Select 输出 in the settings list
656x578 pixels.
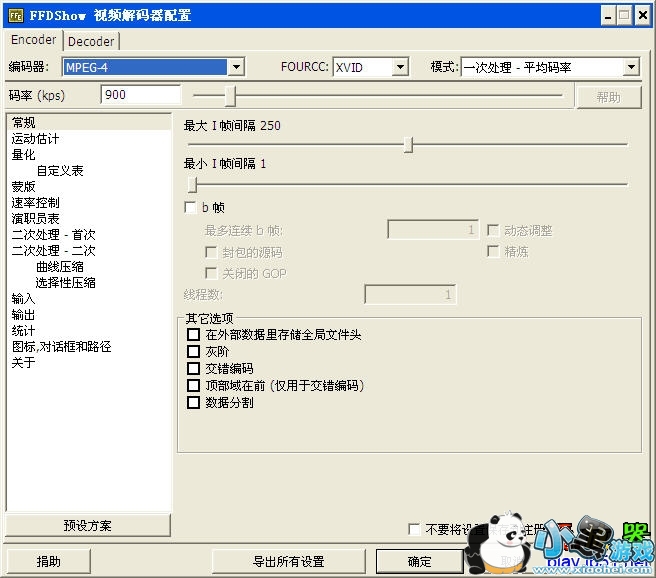(x=23, y=314)
